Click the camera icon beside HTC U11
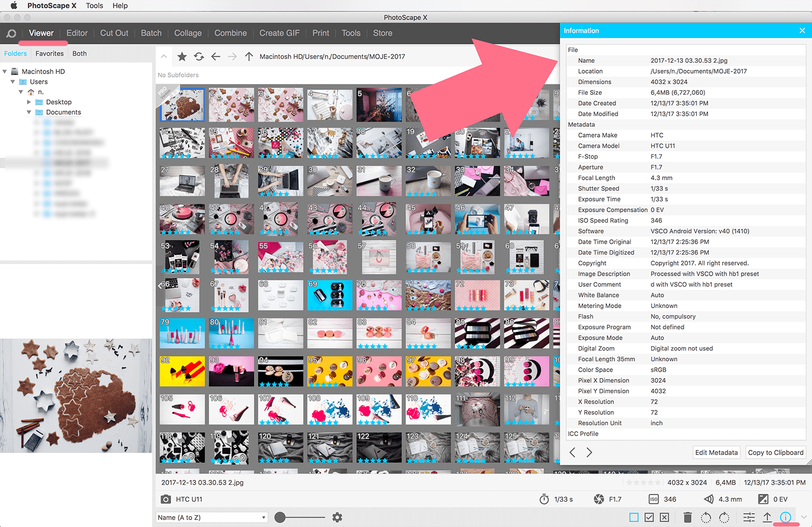This screenshot has width=812, height=527. 166,499
